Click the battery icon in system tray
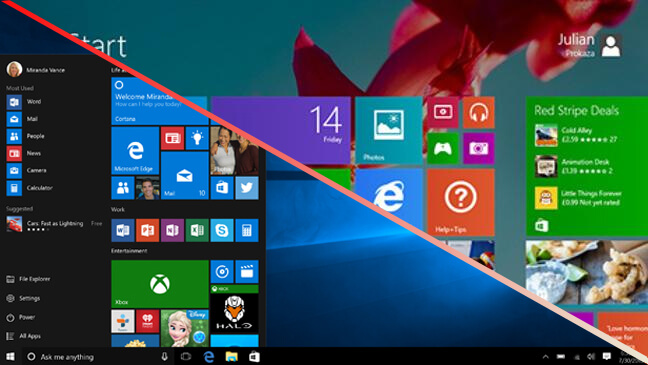The width and height of the screenshot is (648, 365). click(x=561, y=357)
